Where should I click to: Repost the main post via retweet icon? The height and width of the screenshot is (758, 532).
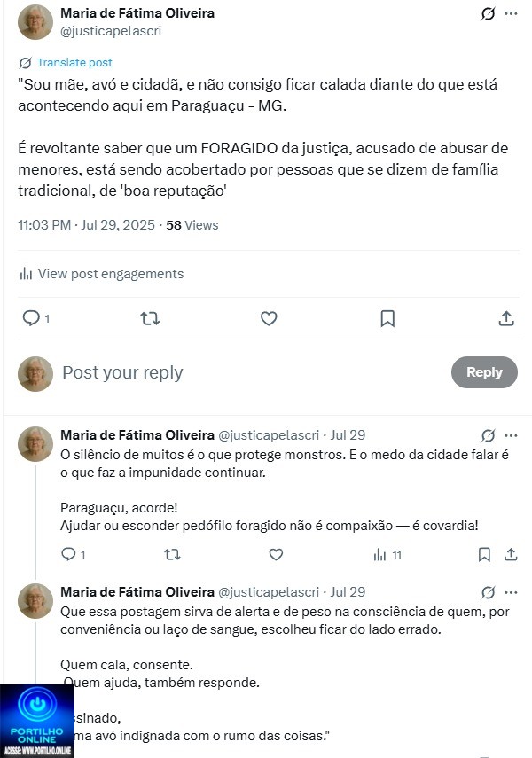[x=150, y=318]
